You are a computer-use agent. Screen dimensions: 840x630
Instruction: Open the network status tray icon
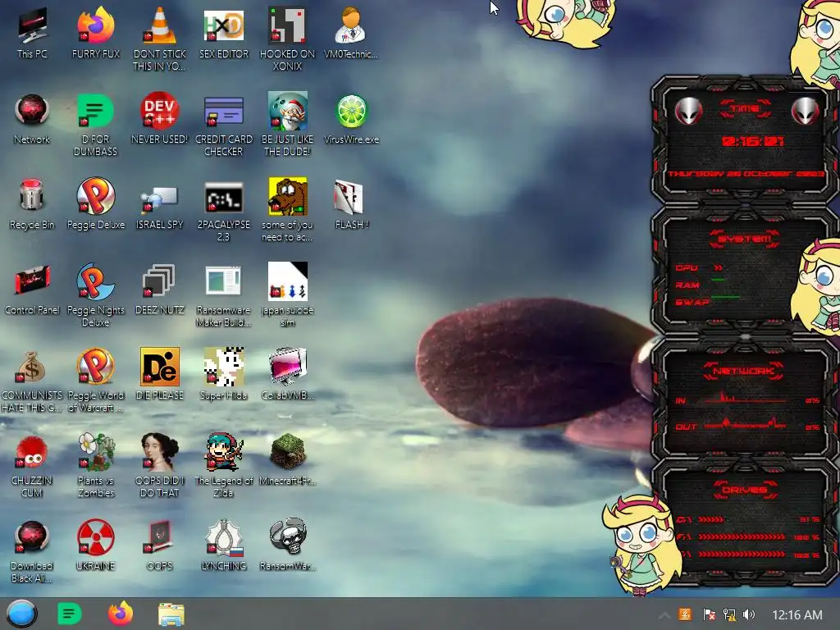[729, 614]
